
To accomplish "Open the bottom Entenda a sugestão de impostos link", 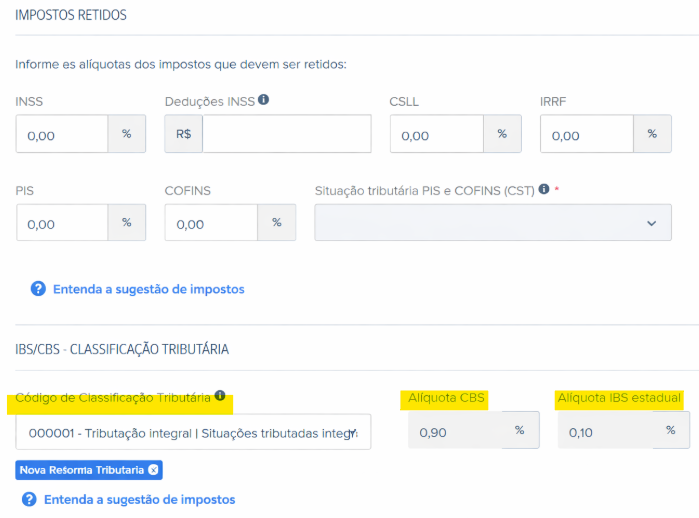I will (138, 499).
